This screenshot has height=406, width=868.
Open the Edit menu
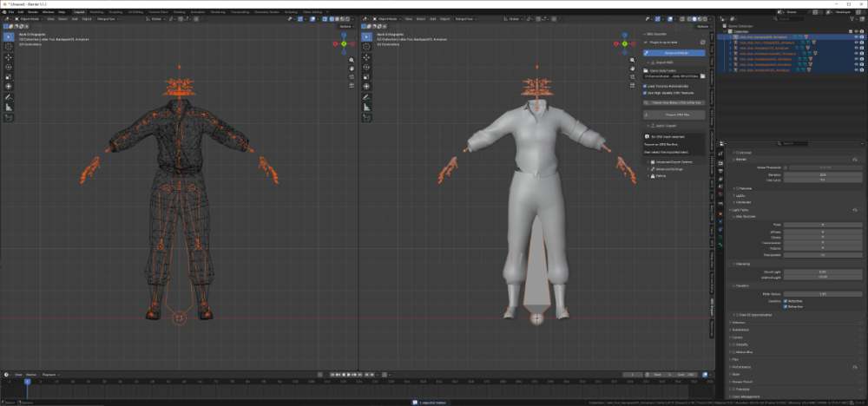tap(21, 11)
